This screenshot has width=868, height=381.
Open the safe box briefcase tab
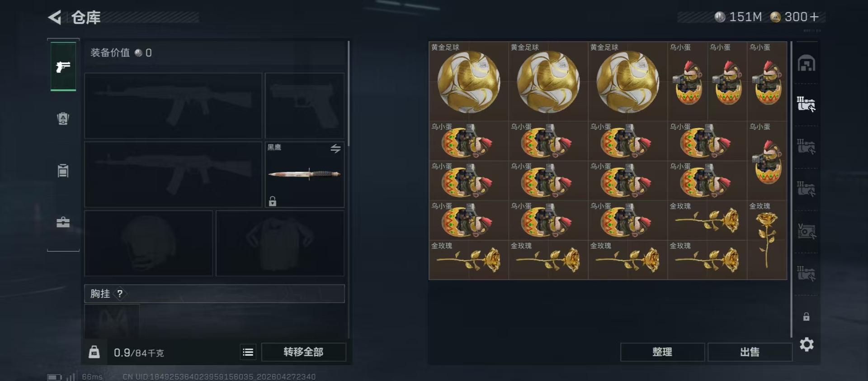(x=63, y=222)
